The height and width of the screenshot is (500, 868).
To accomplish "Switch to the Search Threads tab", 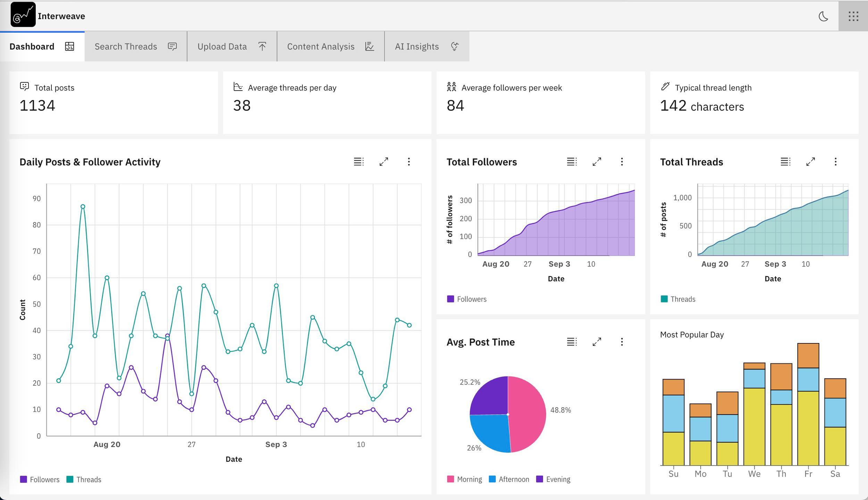I will pos(135,47).
